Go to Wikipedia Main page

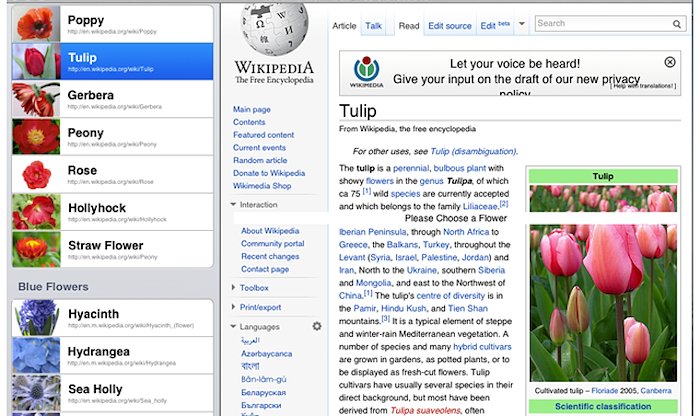[251, 109]
